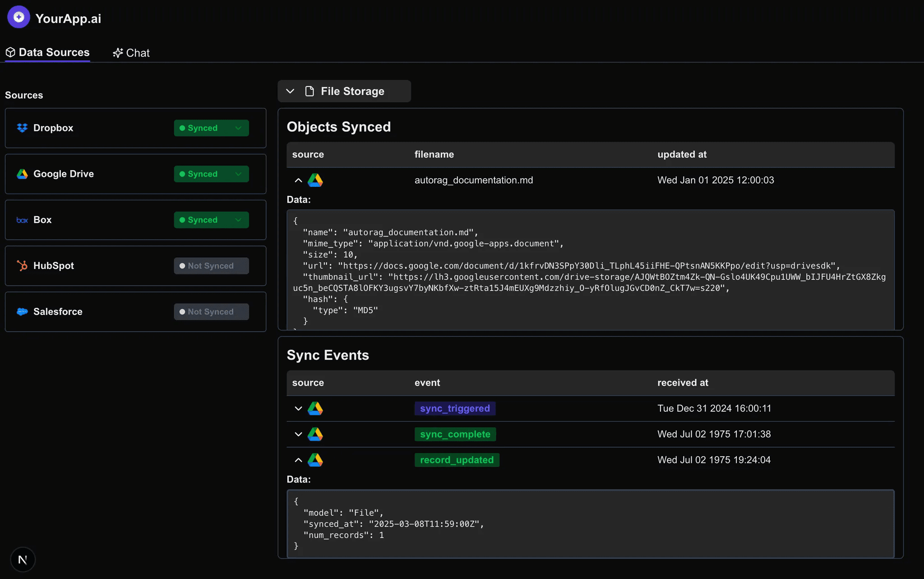Open the Google Drive Synced dropdown
Screen dimensions: 924x579
(x=211, y=174)
